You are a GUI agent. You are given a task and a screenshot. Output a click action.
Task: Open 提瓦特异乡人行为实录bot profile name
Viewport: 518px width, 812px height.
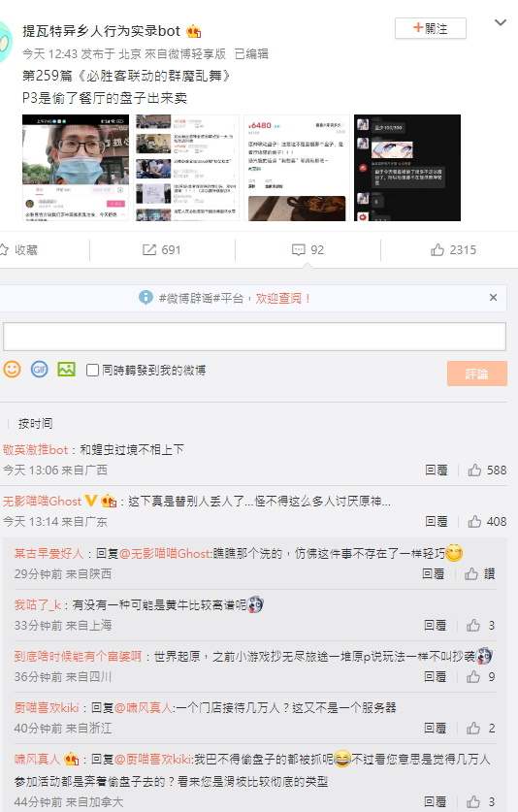click(x=101, y=31)
